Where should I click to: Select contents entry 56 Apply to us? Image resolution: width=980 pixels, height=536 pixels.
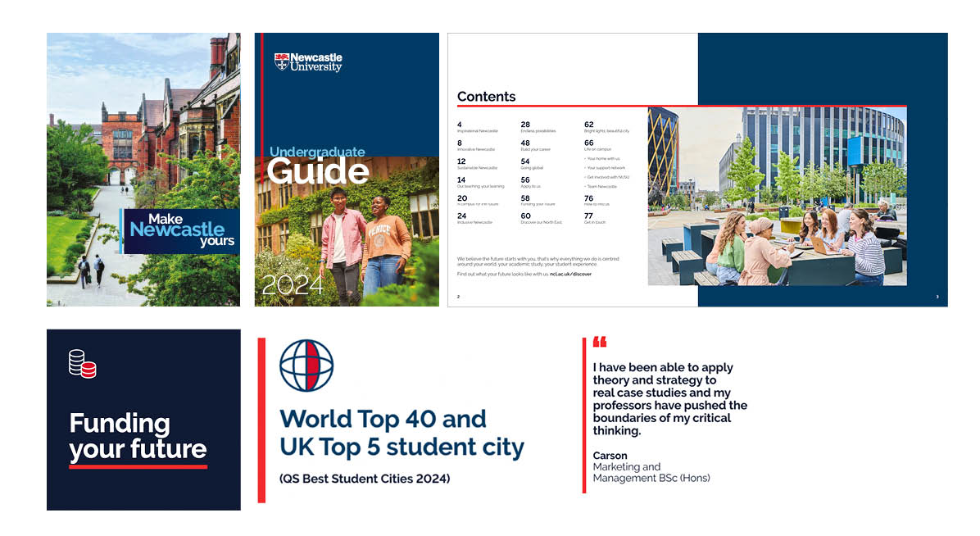[x=531, y=182]
